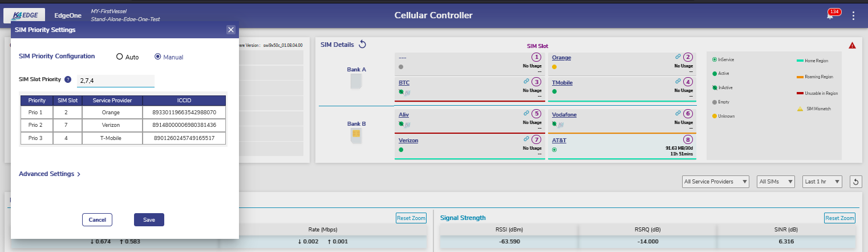Click the help icon beside SIM Slot Priority
This screenshot has width=868, height=252.
pyautogui.click(x=68, y=79)
